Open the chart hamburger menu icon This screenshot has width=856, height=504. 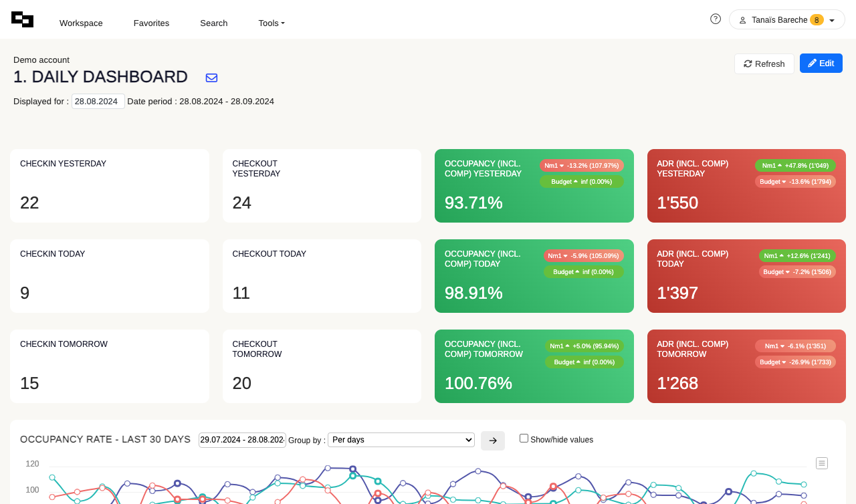click(822, 463)
